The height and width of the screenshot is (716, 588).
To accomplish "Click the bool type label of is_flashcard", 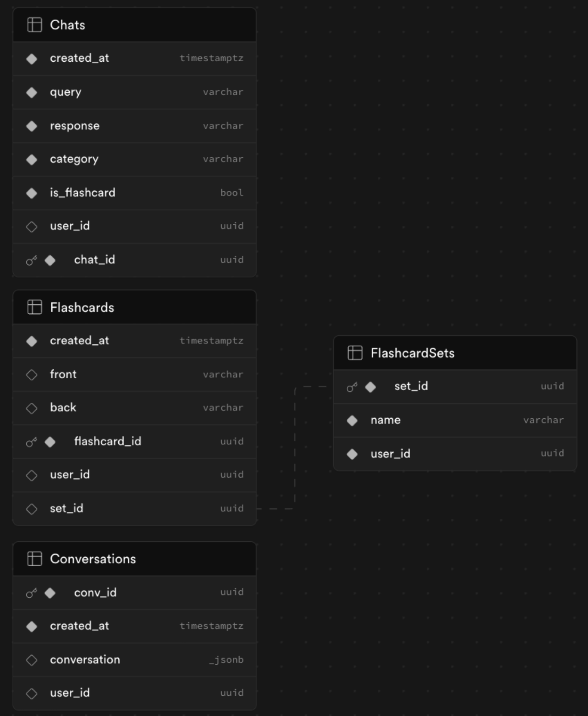I will [232, 193].
